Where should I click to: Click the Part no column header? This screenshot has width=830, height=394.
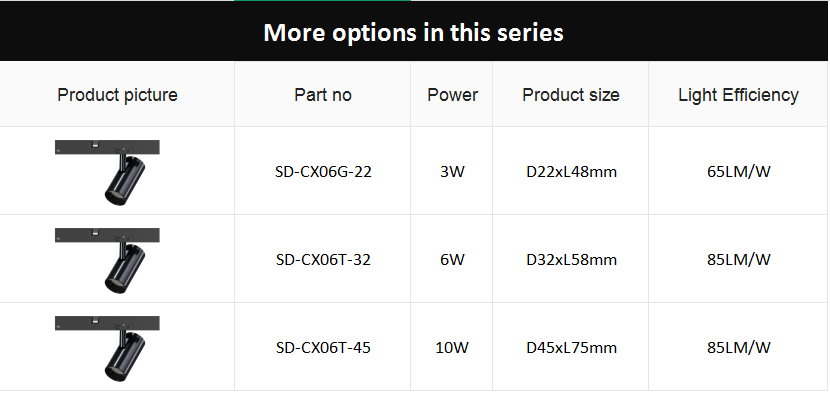pos(323,95)
